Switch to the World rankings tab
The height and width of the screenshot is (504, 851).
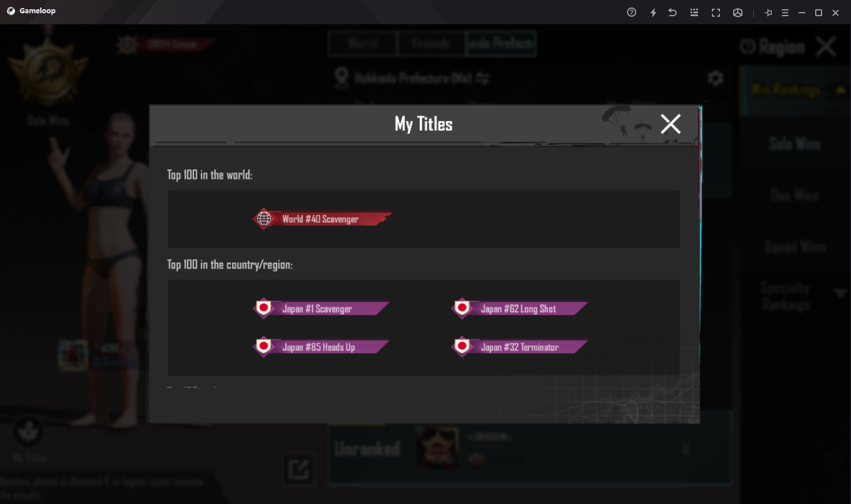[x=363, y=43]
